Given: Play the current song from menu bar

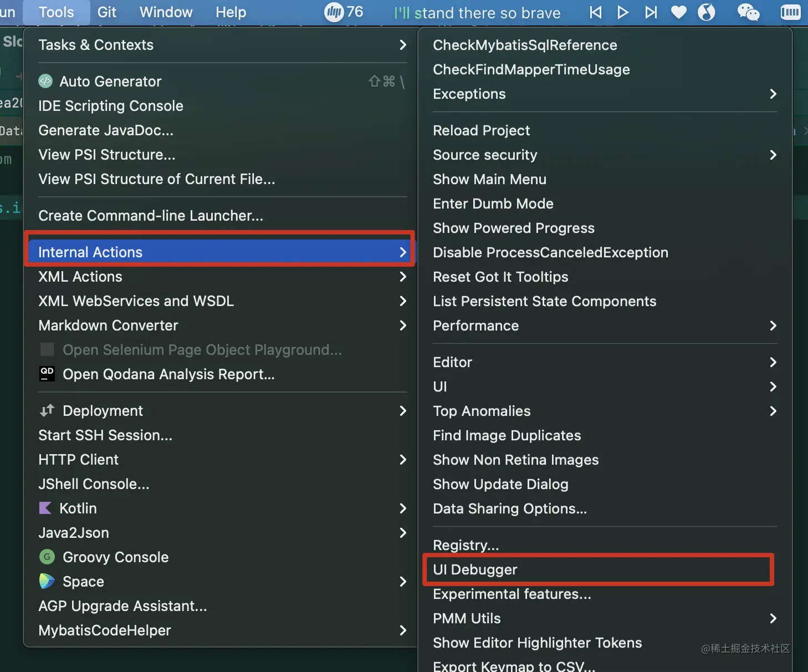Looking at the screenshot, I should pos(623,12).
